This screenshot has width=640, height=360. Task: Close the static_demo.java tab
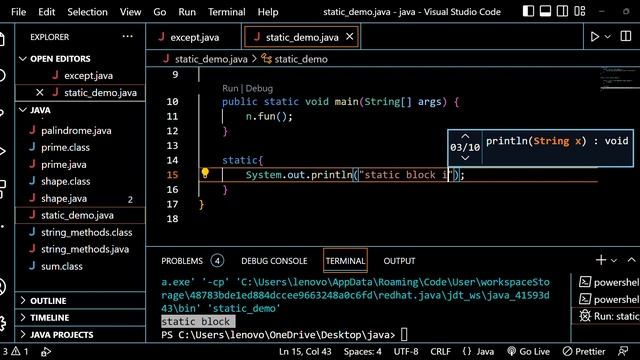350,37
